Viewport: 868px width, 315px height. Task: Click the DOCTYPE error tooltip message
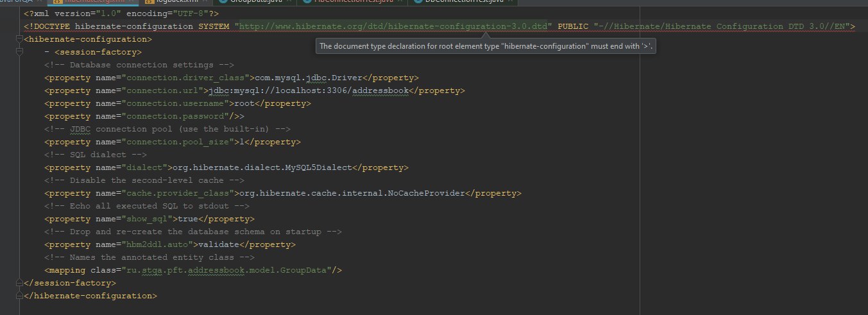486,46
